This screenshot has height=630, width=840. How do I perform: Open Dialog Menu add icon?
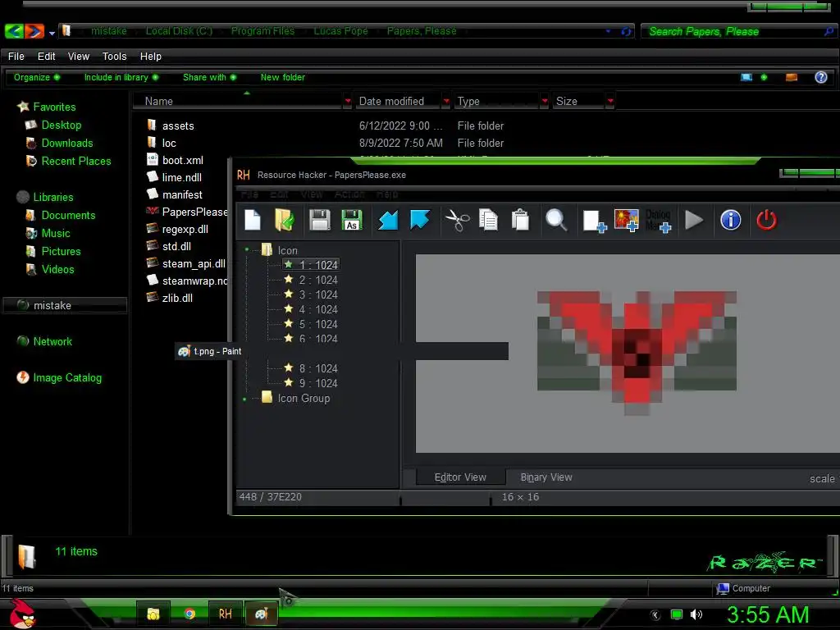[x=659, y=221]
